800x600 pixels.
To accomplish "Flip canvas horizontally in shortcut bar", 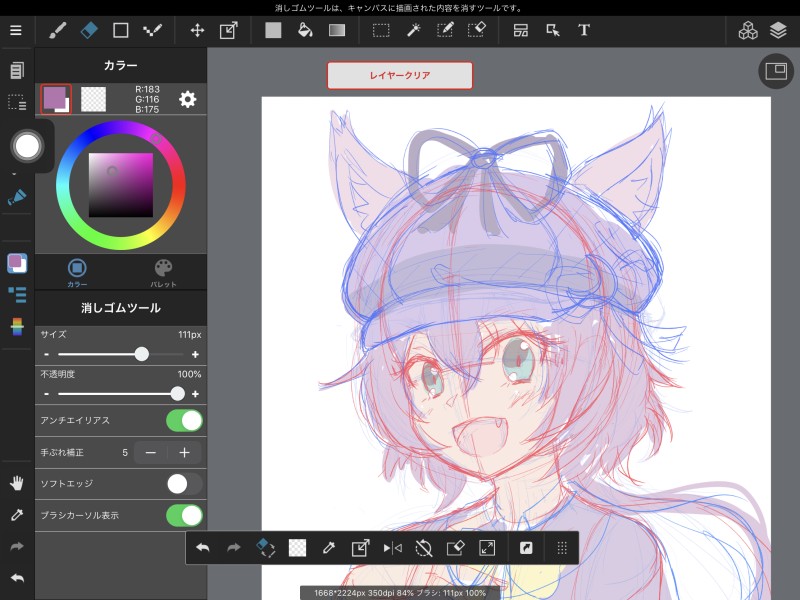I will 392,548.
